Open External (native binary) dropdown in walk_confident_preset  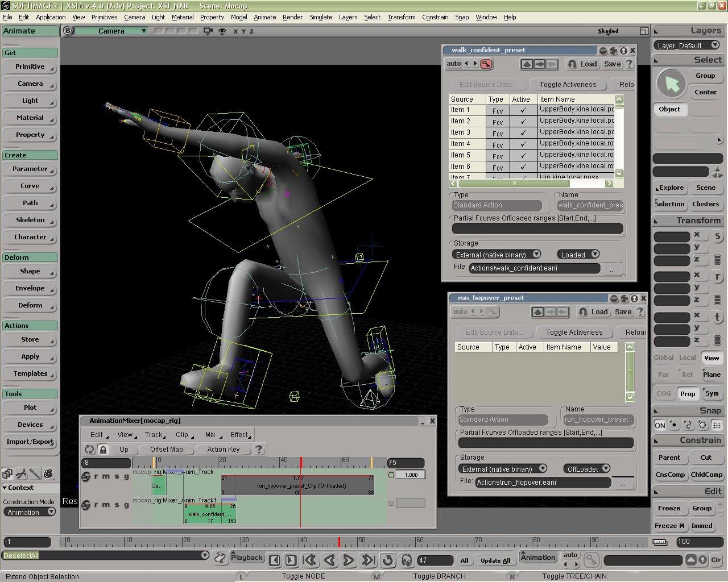(497, 255)
